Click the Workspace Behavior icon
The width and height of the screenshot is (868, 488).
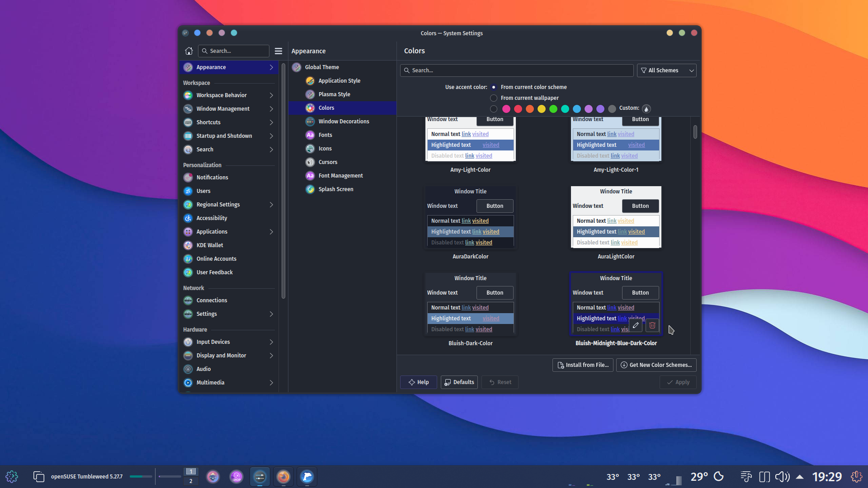(x=188, y=95)
